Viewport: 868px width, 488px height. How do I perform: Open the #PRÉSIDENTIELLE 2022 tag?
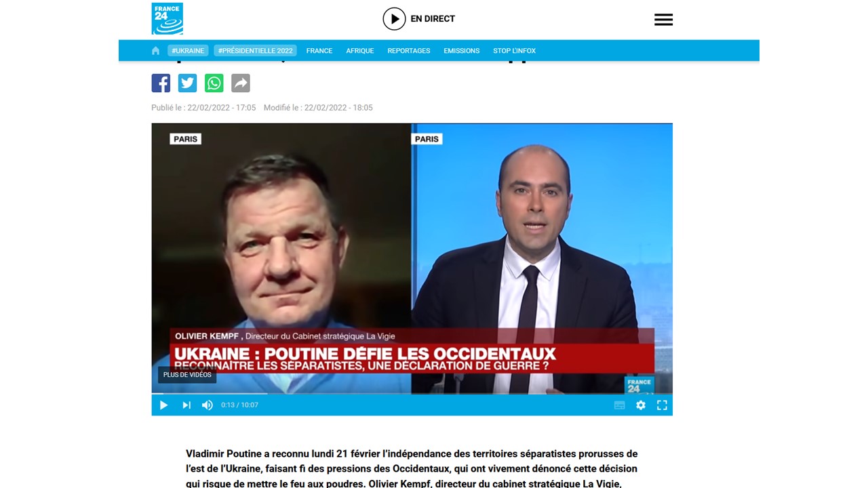point(255,51)
